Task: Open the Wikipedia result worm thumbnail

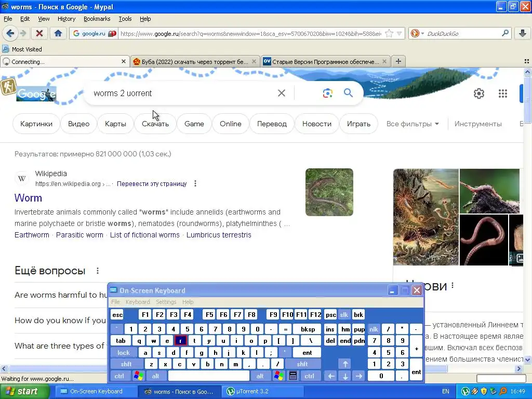Action: [x=329, y=192]
